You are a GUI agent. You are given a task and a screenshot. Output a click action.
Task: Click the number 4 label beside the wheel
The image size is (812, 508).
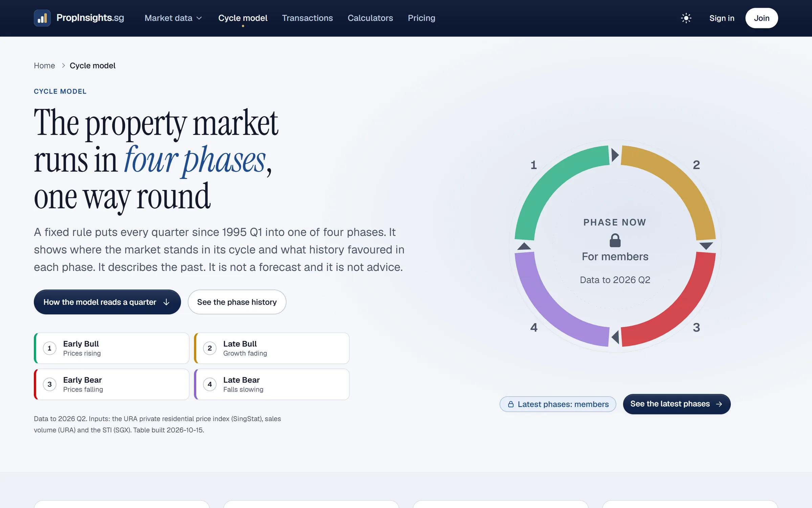pos(534,327)
